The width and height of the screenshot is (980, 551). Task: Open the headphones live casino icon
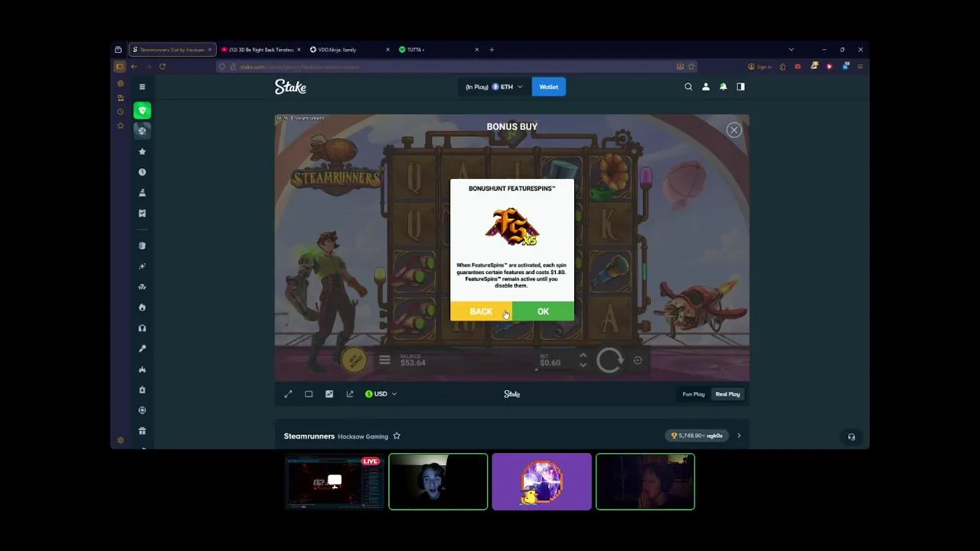point(142,328)
